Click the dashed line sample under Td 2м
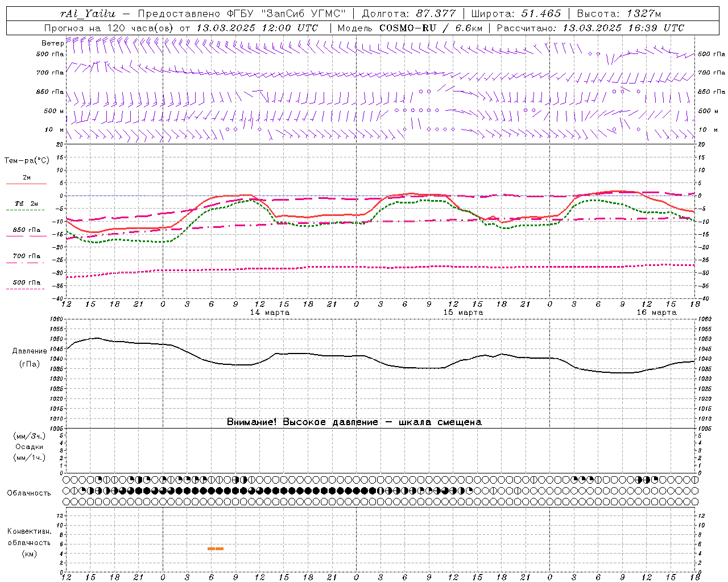This screenshot has width=728, height=582. click(25, 210)
